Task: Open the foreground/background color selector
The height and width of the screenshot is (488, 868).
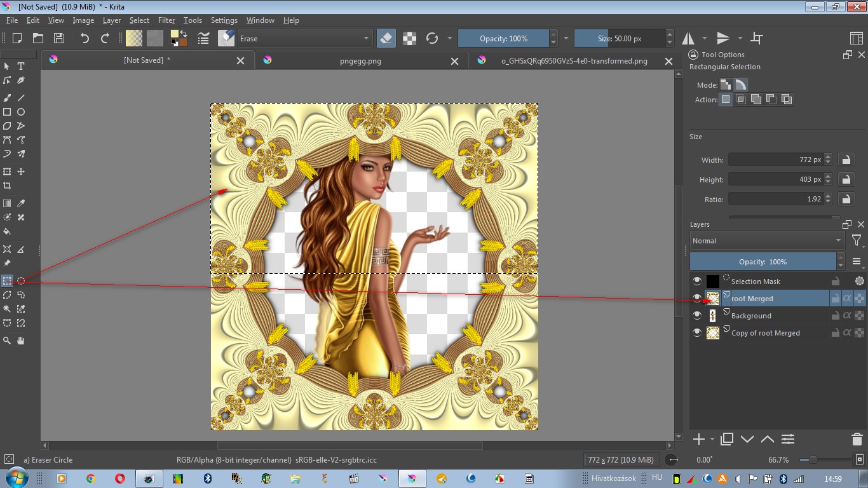Action: pos(179,38)
